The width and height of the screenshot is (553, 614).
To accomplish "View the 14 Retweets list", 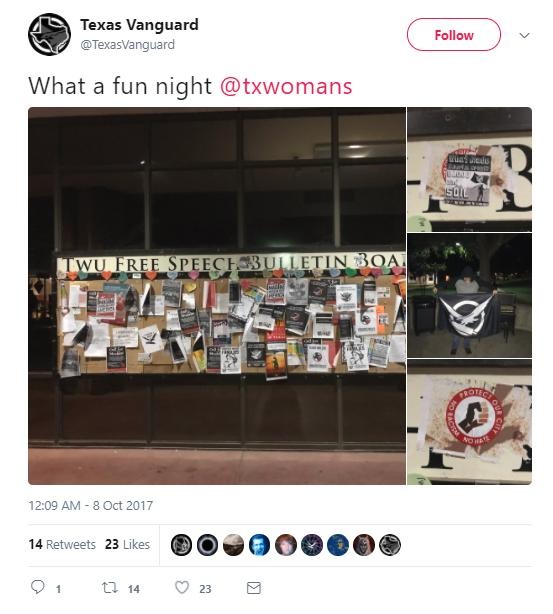I will pyautogui.click(x=62, y=544).
